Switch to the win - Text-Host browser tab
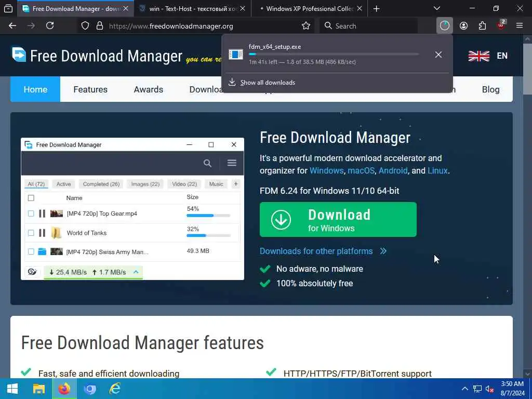 point(193,9)
